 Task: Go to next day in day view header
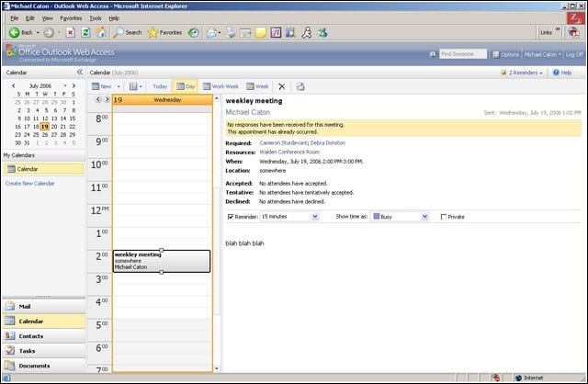(x=107, y=99)
